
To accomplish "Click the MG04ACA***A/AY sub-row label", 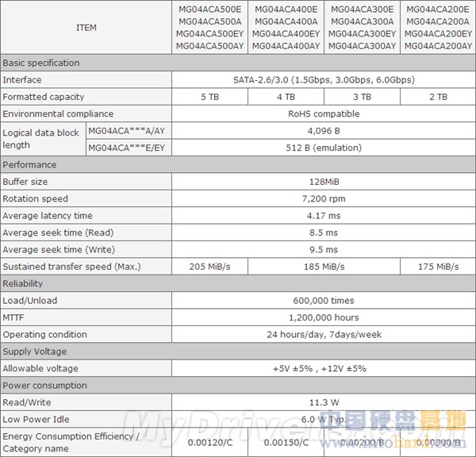I will click(x=129, y=131).
